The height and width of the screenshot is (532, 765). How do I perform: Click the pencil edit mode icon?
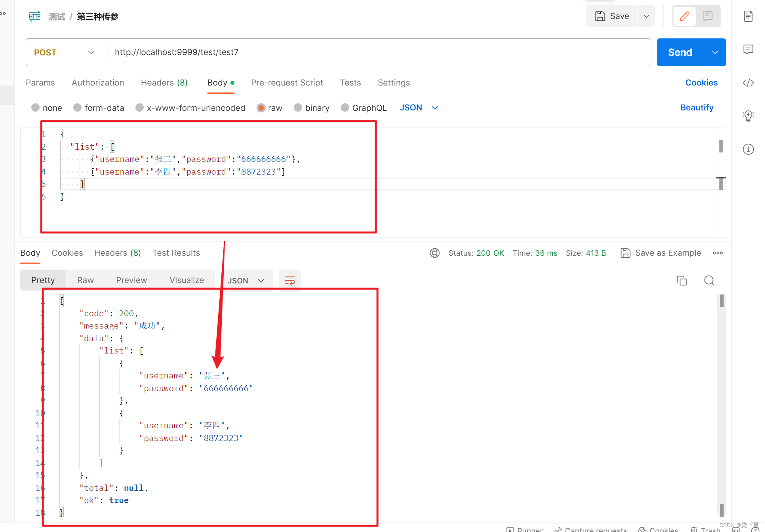(x=684, y=16)
